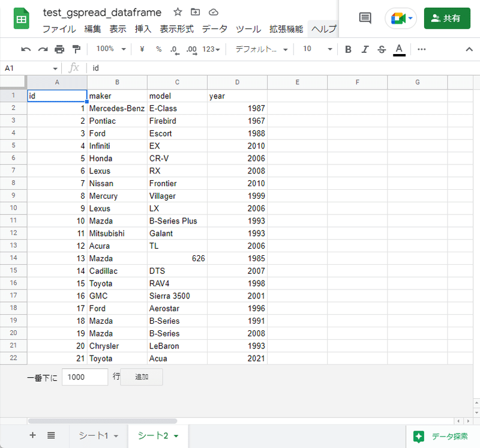The height and width of the screenshot is (448, 480).
Task: Select the paint format tool
Action: coord(76,49)
